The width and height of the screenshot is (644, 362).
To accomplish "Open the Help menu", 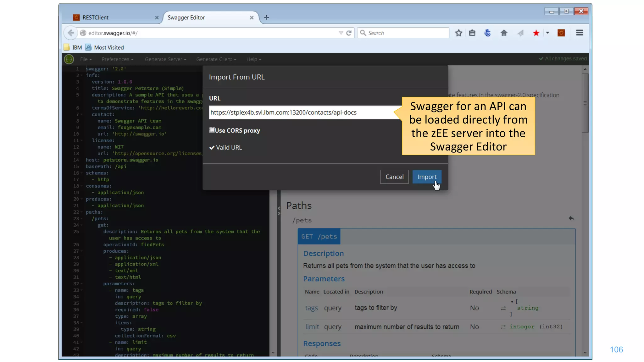I will click(x=254, y=59).
